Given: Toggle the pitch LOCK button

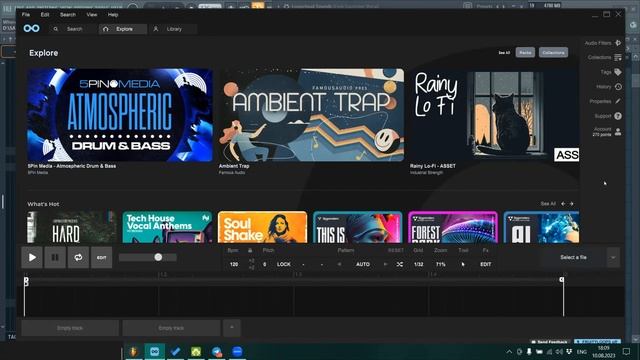Looking at the screenshot, I should 284,264.
